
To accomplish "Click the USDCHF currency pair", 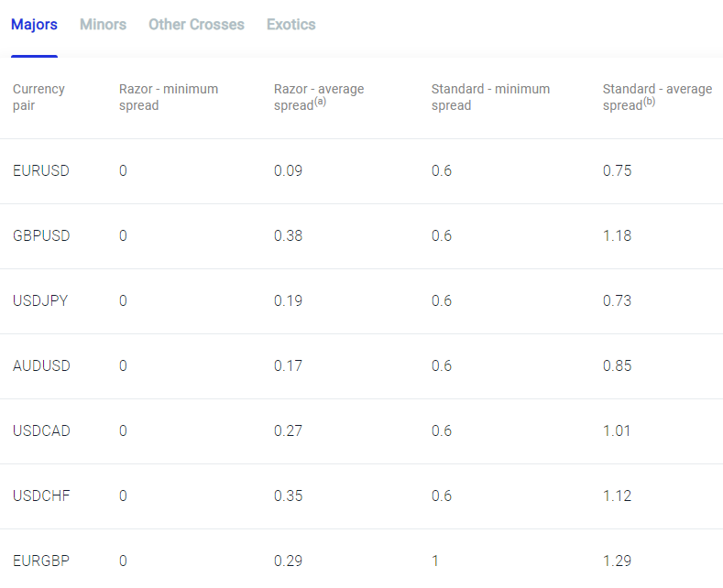I will pyautogui.click(x=41, y=496).
